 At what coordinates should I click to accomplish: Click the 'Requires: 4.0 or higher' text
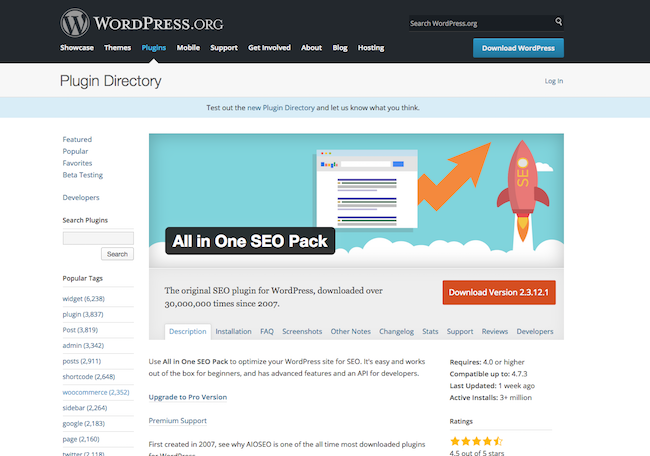[x=487, y=362]
